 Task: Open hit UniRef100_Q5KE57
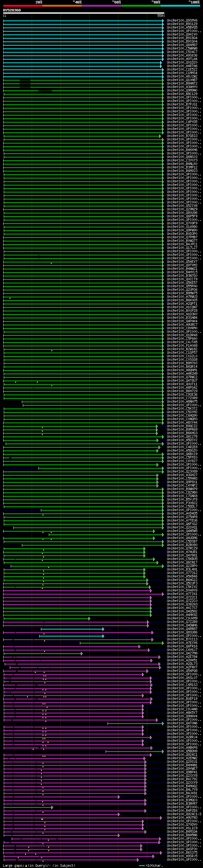tap(182, 283)
